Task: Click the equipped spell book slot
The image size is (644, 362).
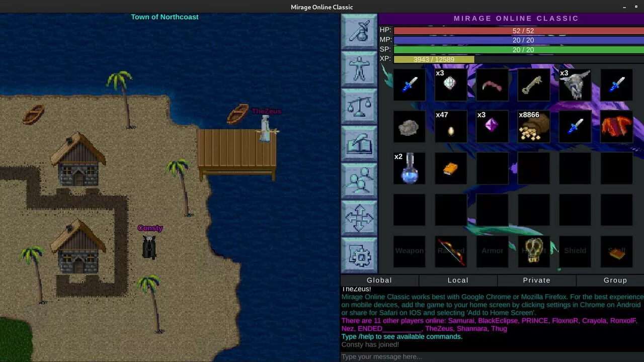Action: pos(617,251)
